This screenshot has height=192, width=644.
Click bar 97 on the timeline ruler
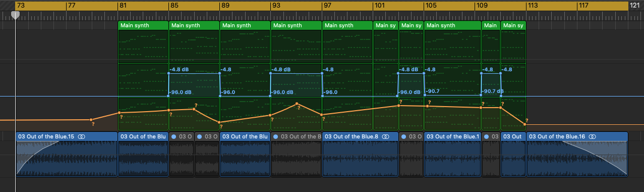coord(327,5)
